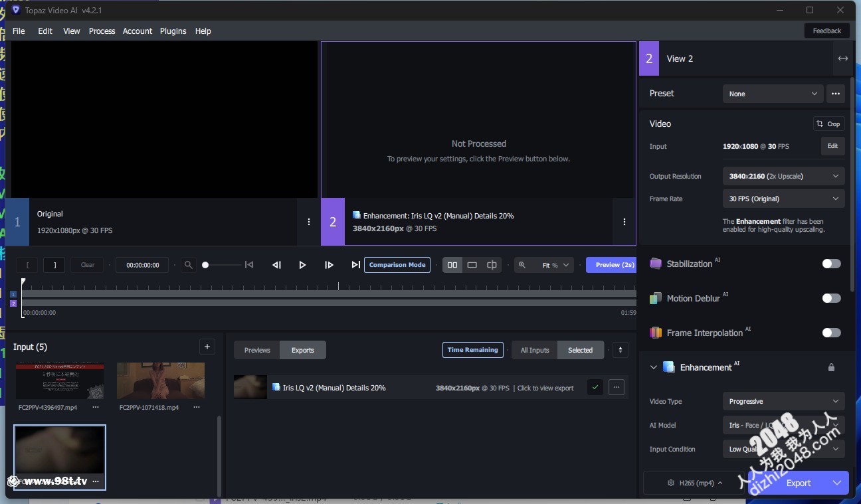This screenshot has width=861, height=504.
Task: Open the Help menu
Action: click(x=203, y=31)
